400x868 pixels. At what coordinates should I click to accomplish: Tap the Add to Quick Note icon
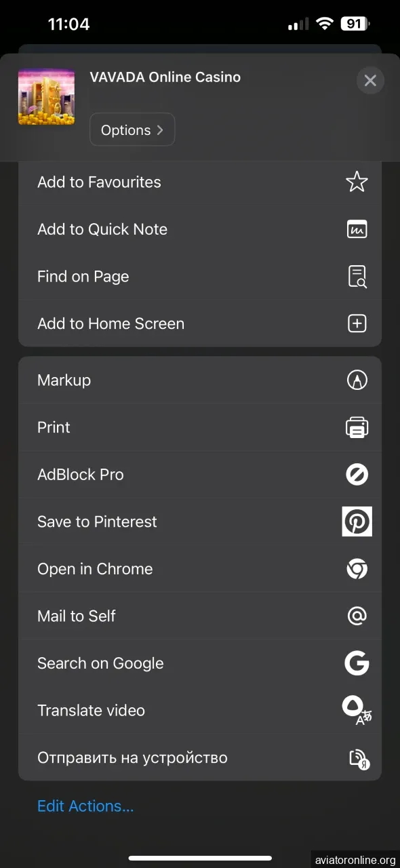pos(357,229)
